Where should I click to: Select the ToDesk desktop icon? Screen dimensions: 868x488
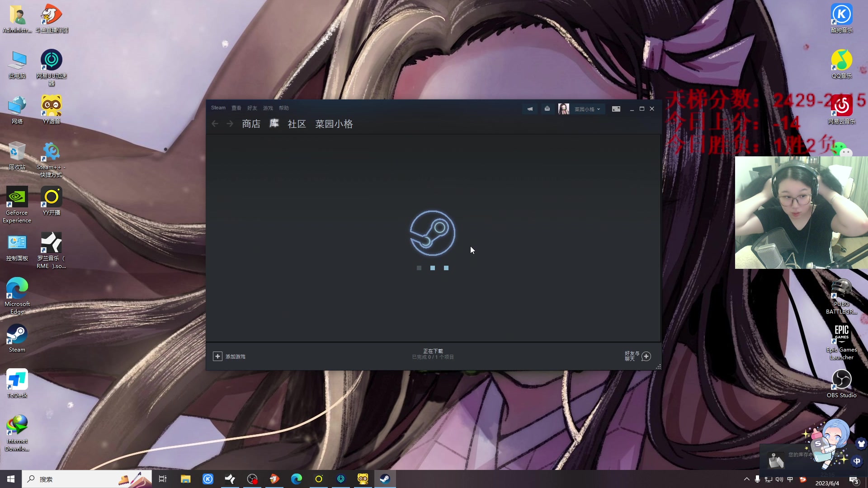(17, 384)
